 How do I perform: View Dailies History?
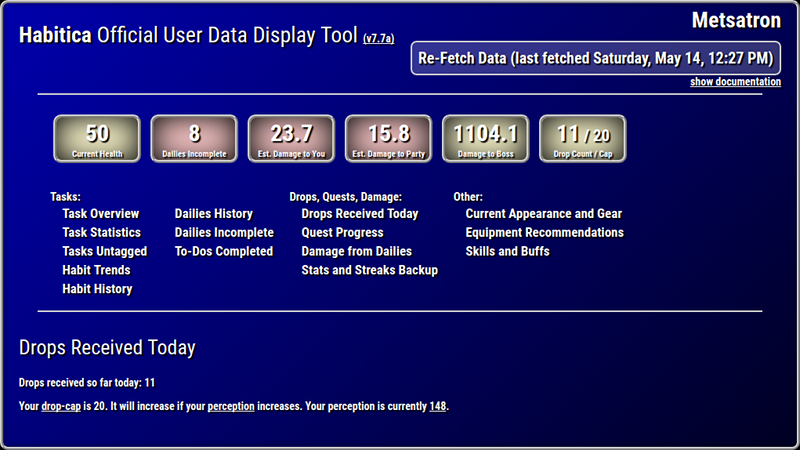[214, 214]
